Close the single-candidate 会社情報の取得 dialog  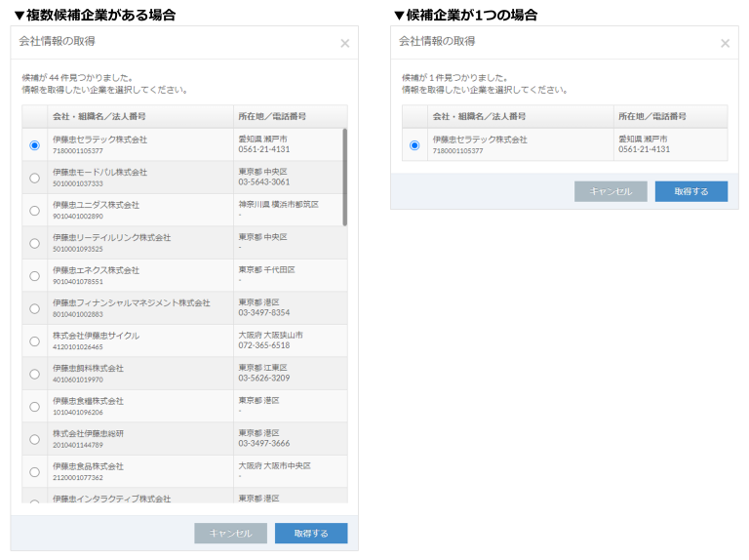pos(726,44)
